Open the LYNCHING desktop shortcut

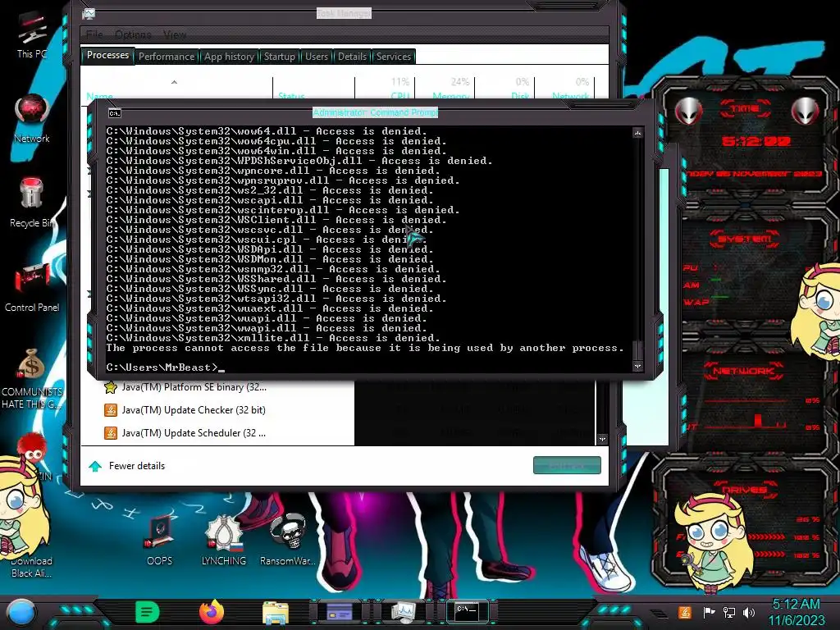pyautogui.click(x=224, y=540)
